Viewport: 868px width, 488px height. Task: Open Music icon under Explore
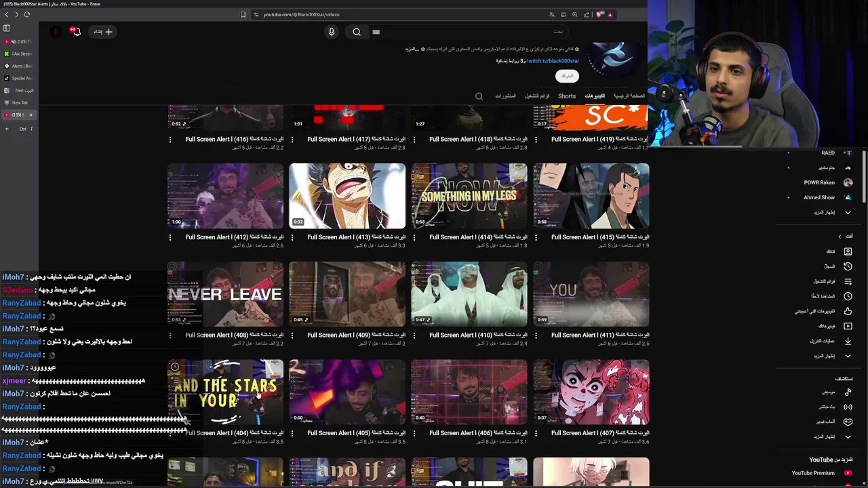pos(848,392)
